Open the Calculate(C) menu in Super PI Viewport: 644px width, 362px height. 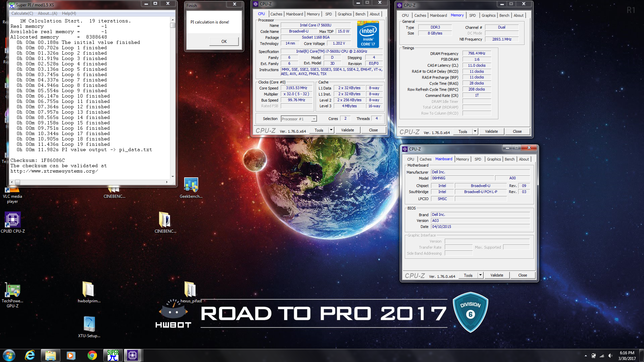[x=22, y=13]
